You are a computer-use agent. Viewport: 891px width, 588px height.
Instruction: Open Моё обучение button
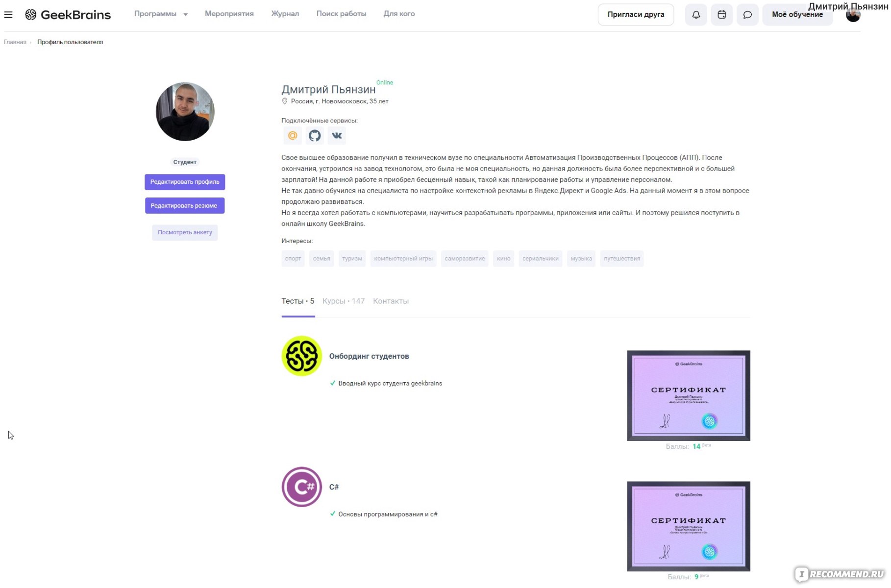(797, 15)
